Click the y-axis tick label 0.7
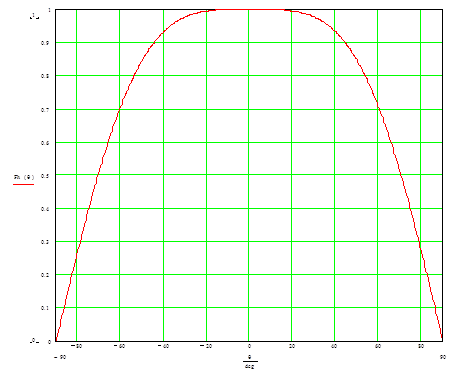The height and width of the screenshot is (371, 464). tap(45, 110)
